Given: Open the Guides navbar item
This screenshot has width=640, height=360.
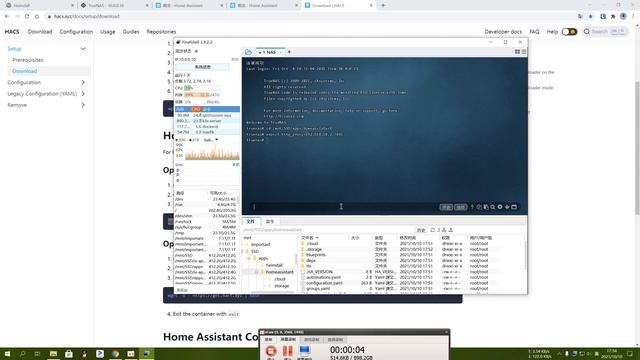Looking at the screenshot, I should click(131, 31).
